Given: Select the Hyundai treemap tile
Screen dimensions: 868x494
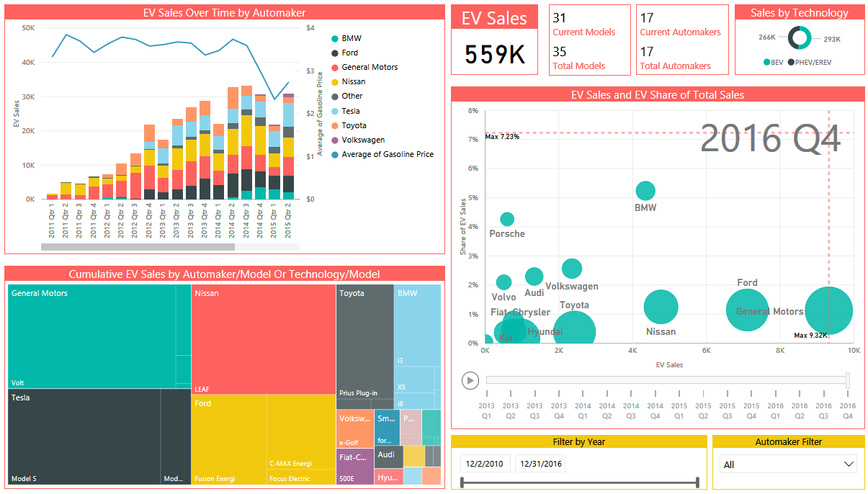Looking at the screenshot, I should (x=388, y=476).
